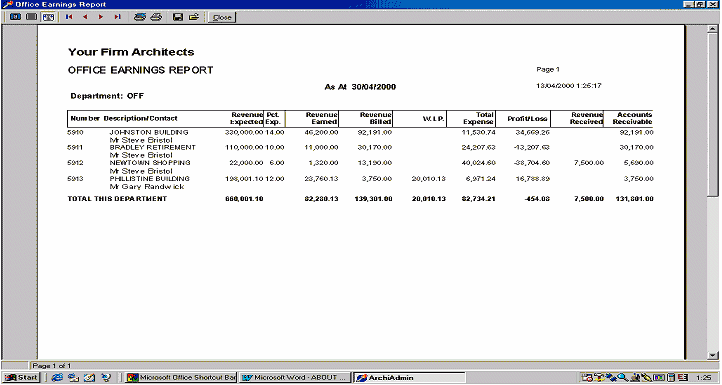
Task: Click project number 5910
Action: pyautogui.click(x=75, y=132)
